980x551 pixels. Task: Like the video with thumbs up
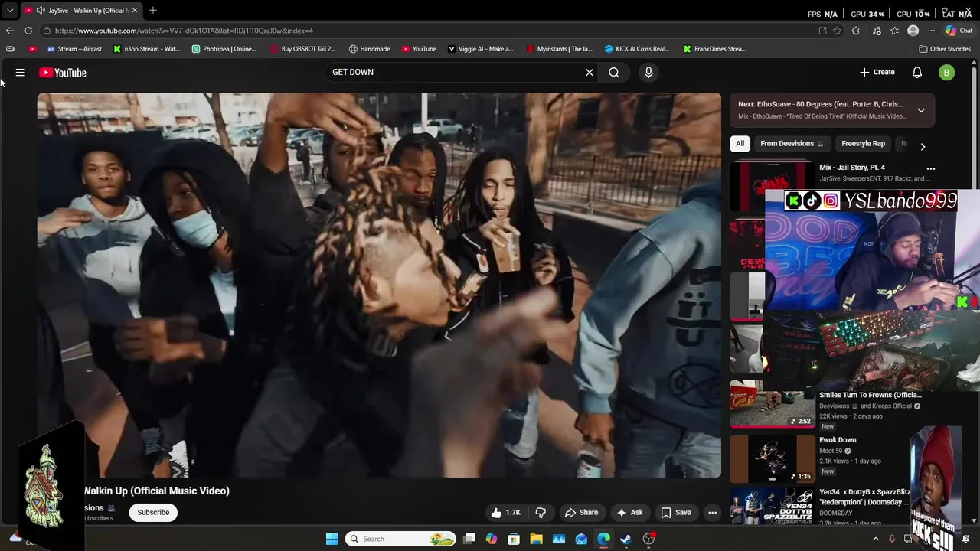click(x=506, y=513)
